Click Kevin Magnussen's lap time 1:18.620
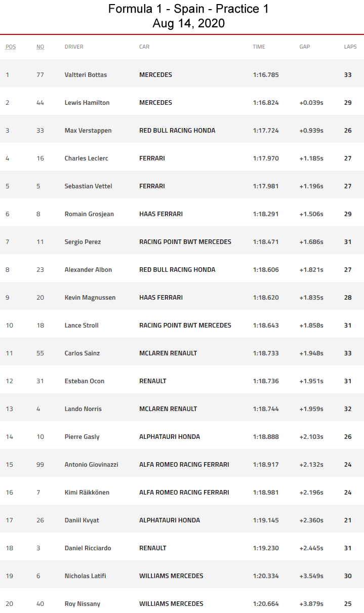 266,298
